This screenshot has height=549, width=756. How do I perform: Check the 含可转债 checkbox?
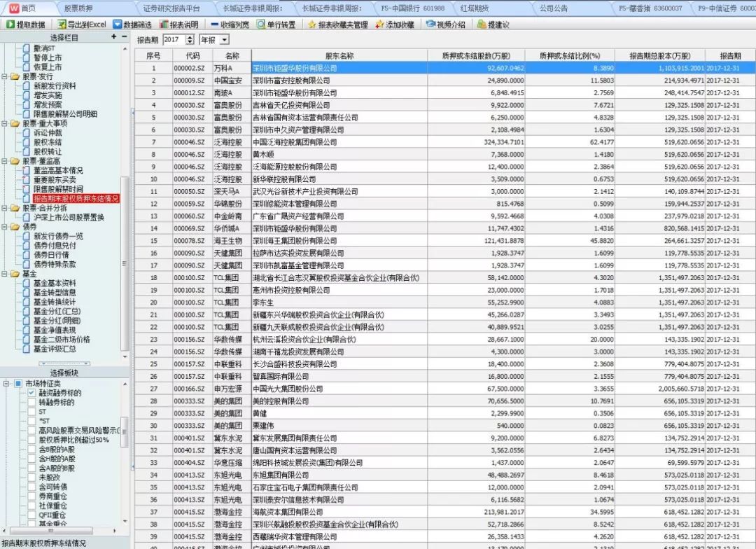31,487
